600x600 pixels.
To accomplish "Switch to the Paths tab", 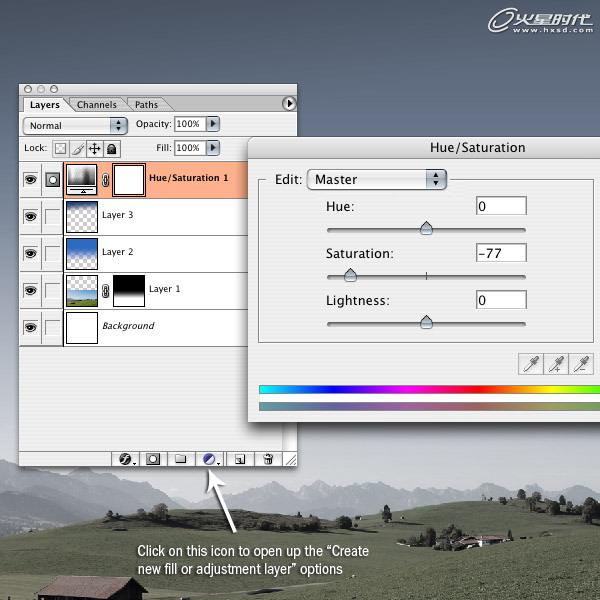I will click(146, 104).
